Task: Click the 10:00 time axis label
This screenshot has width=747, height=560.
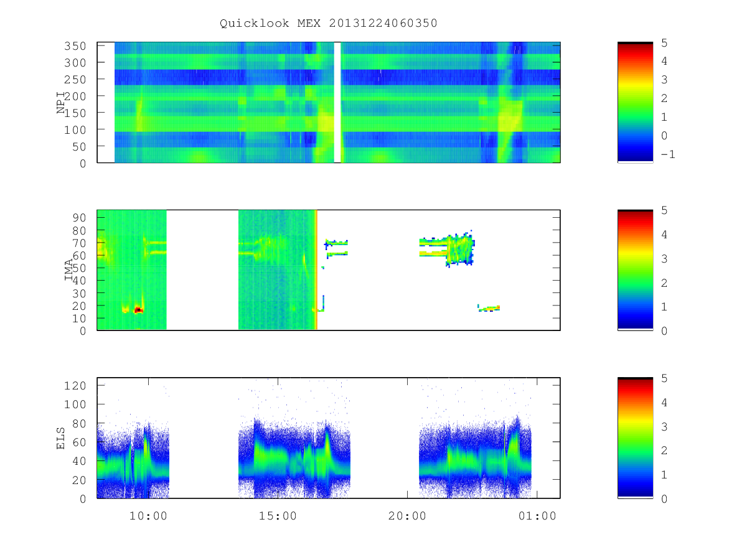Action: click(x=147, y=515)
